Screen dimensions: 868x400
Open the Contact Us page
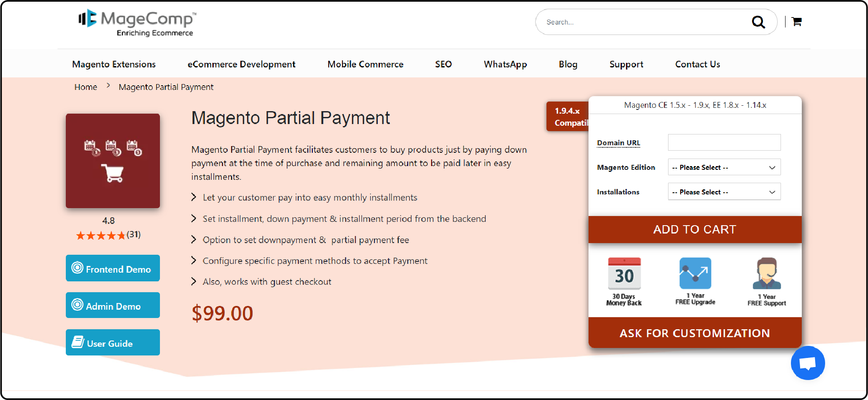697,64
